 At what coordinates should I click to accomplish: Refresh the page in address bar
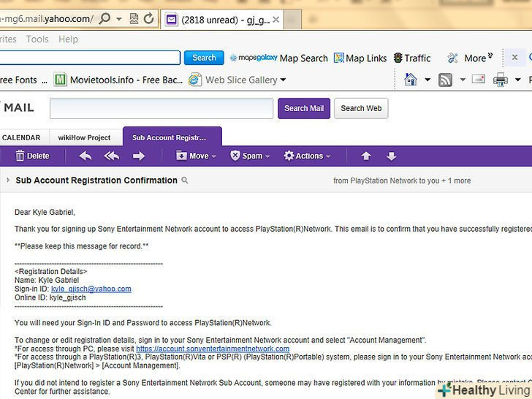coord(149,18)
